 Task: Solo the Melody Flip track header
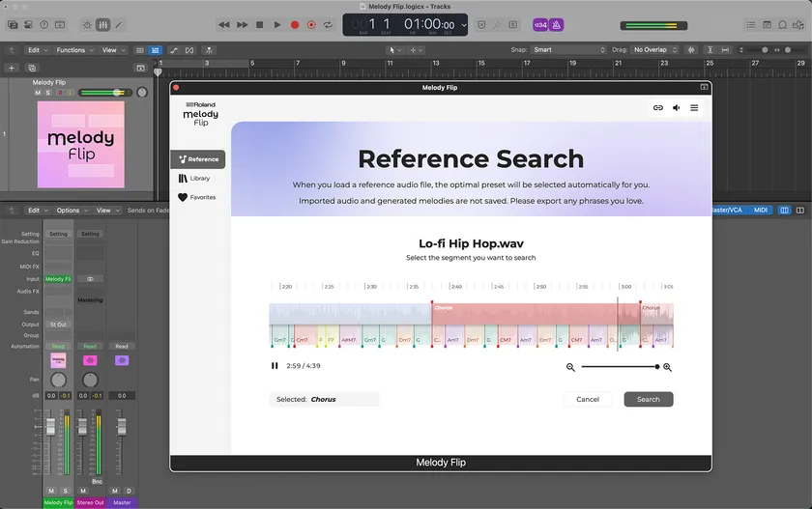tap(48, 93)
